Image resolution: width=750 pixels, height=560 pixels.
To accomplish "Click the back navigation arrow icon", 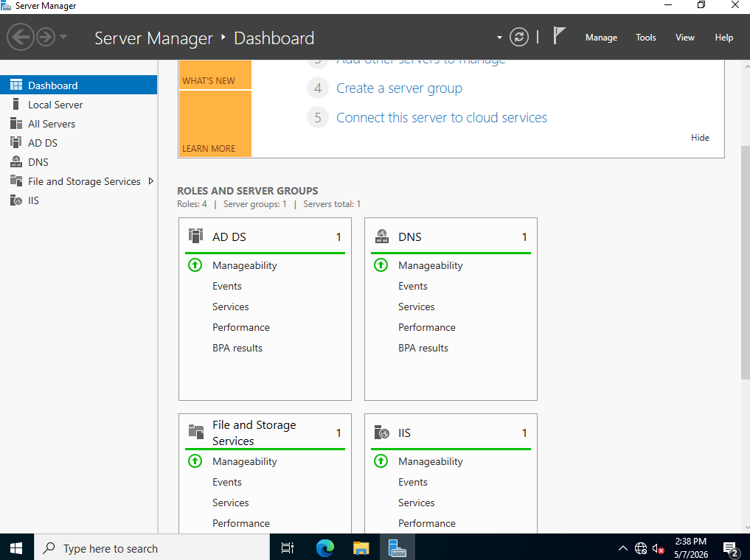I will 21,38.
